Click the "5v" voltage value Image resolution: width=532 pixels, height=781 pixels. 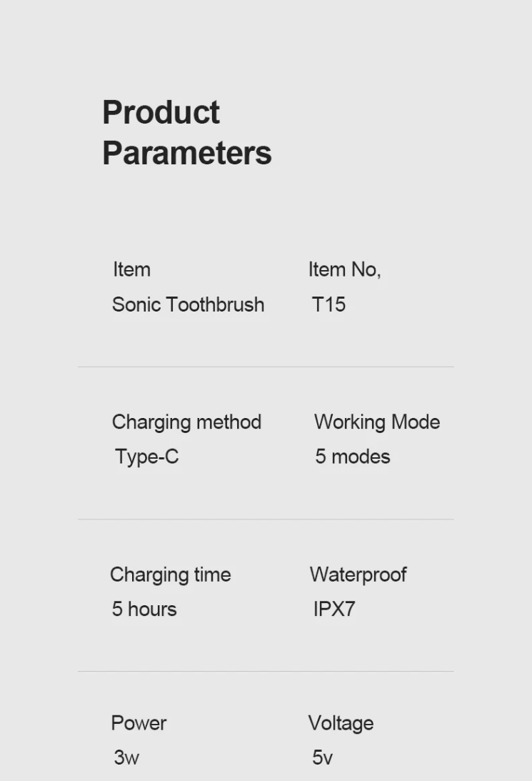click(x=322, y=757)
